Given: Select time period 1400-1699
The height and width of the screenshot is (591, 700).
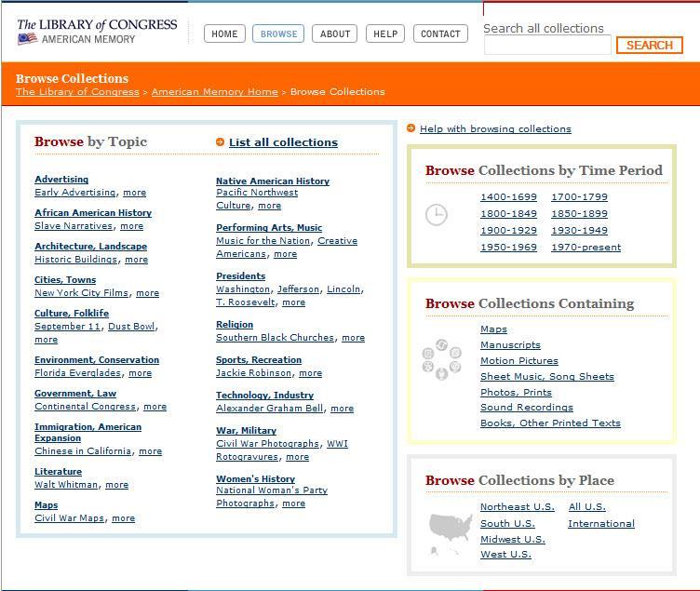Looking at the screenshot, I should click(x=508, y=197).
